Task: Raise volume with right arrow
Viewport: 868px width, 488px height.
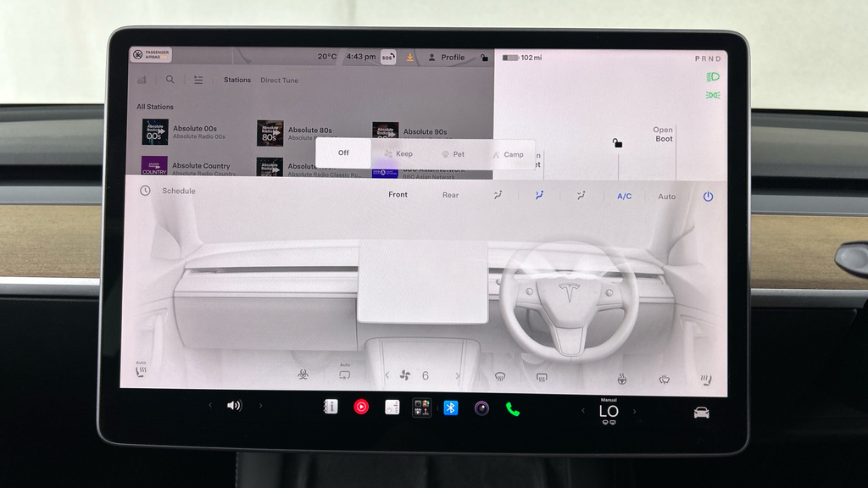Action: point(261,406)
